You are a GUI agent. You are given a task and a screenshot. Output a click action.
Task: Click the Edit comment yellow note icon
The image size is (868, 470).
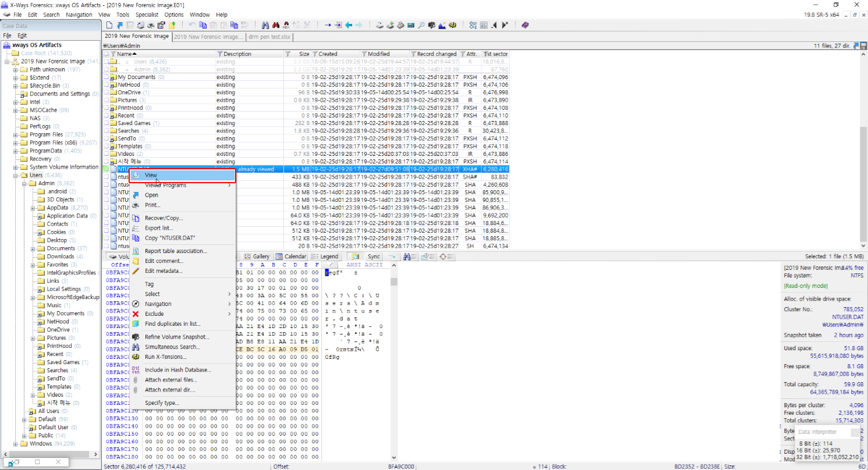(136, 261)
